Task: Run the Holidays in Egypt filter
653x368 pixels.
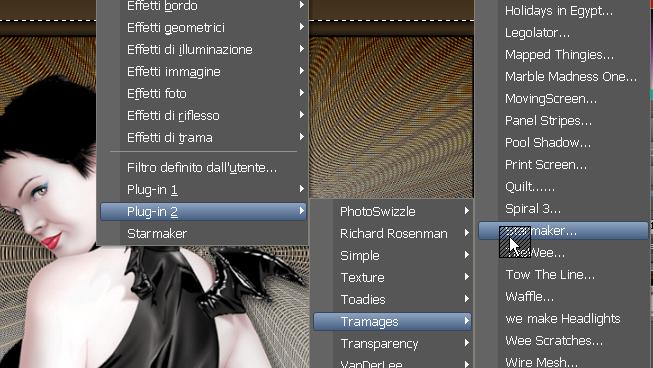Action: click(563, 11)
